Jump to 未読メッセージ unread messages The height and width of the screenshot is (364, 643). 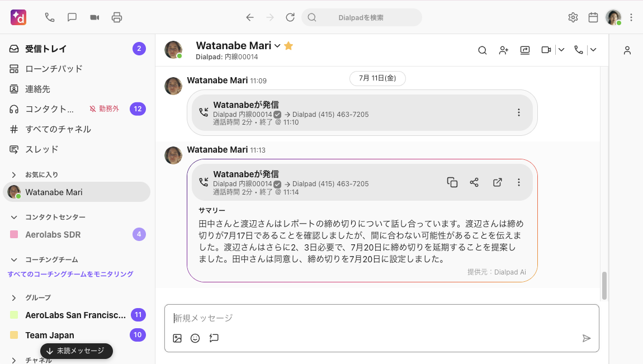(76, 351)
